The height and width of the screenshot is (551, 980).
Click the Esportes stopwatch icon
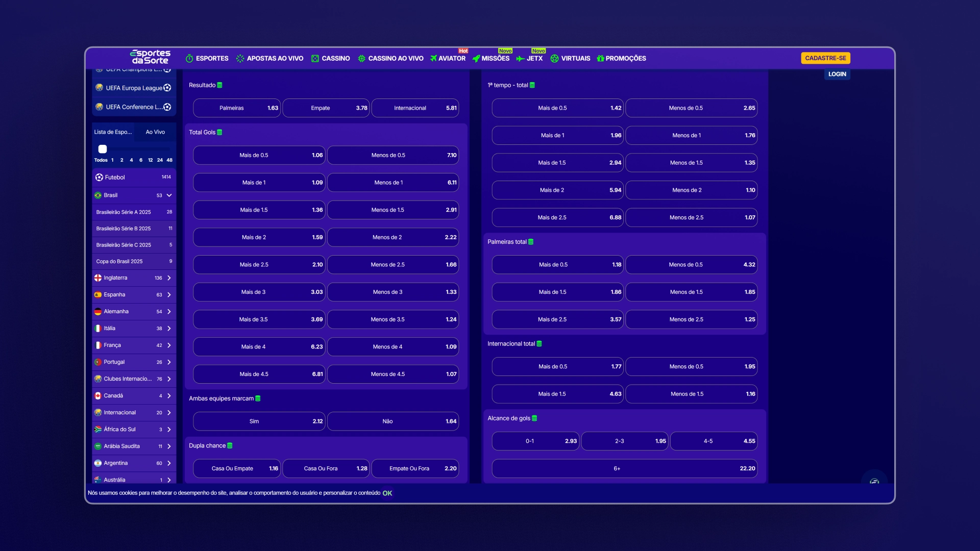click(189, 59)
